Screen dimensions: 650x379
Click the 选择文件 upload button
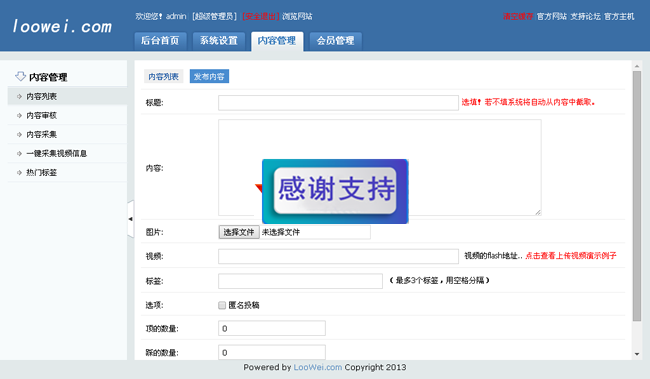click(239, 232)
